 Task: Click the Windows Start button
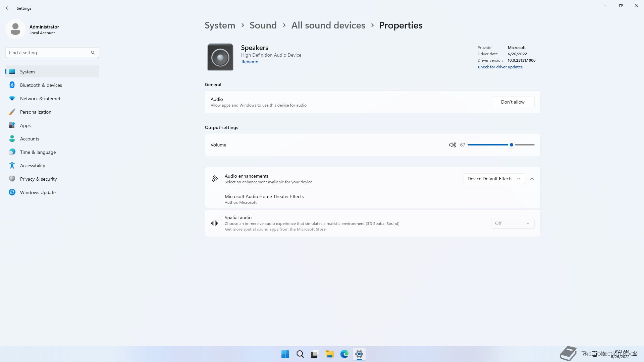pos(285,354)
